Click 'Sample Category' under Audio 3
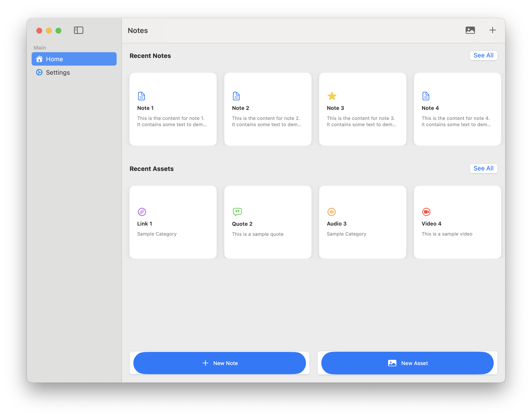The width and height of the screenshot is (532, 418). (346, 234)
